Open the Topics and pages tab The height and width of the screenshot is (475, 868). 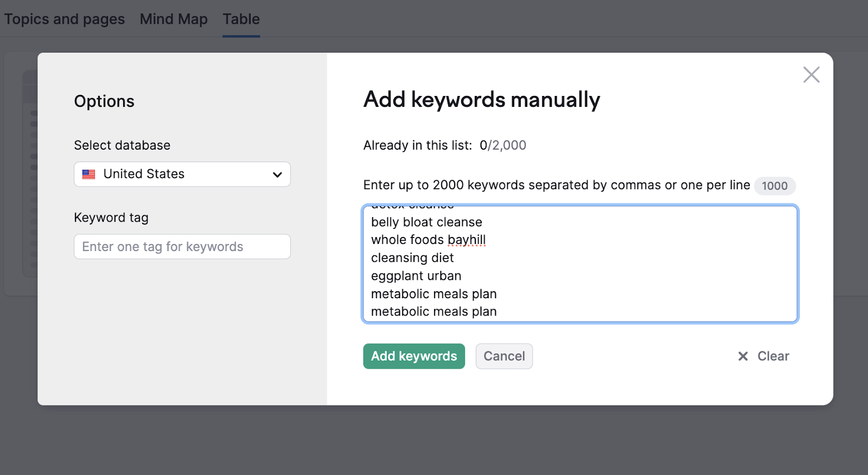(65, 20)
